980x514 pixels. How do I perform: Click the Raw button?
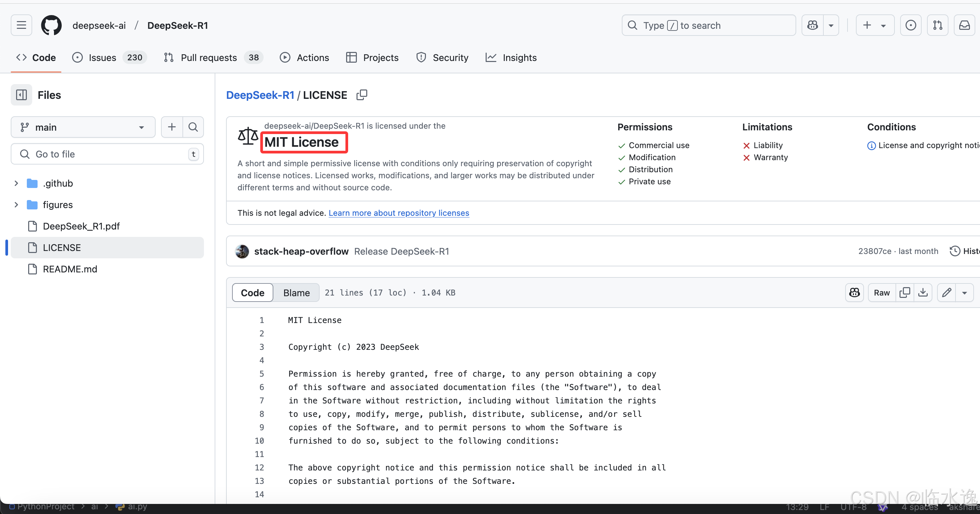[881, 293]
